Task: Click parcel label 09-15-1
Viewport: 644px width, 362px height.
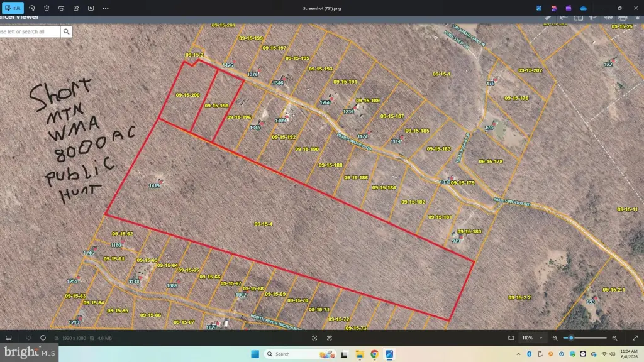Action: pos(441,74)
